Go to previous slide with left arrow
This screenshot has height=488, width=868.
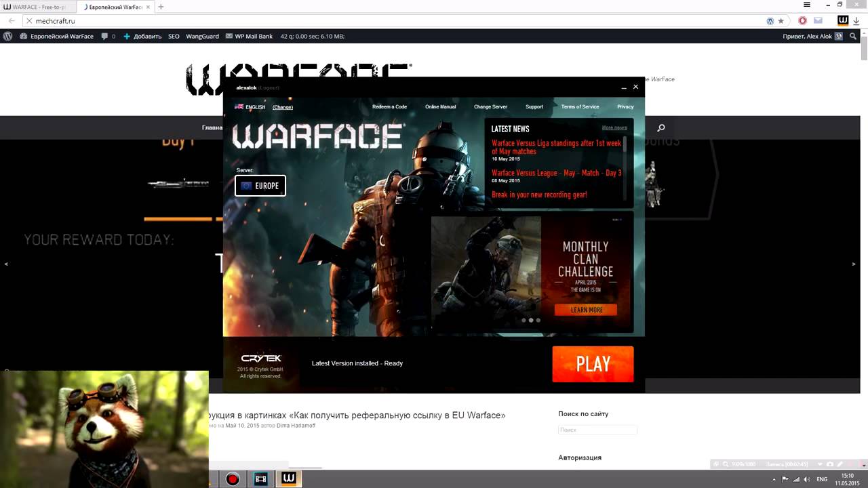pos(6,264)
